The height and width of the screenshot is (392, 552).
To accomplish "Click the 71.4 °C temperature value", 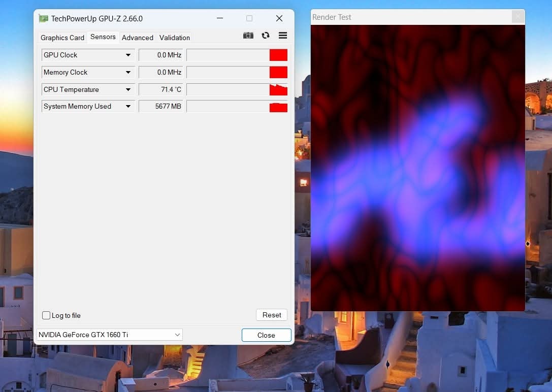I will (161, 89).
